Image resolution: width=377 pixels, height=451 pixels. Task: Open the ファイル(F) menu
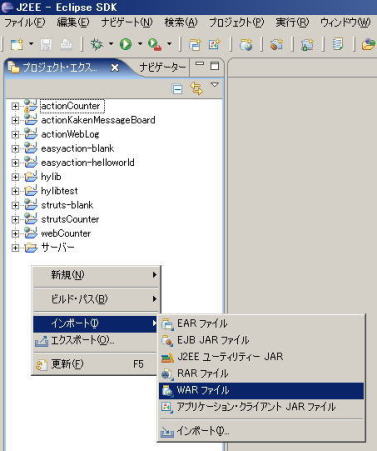pos(24,23)
